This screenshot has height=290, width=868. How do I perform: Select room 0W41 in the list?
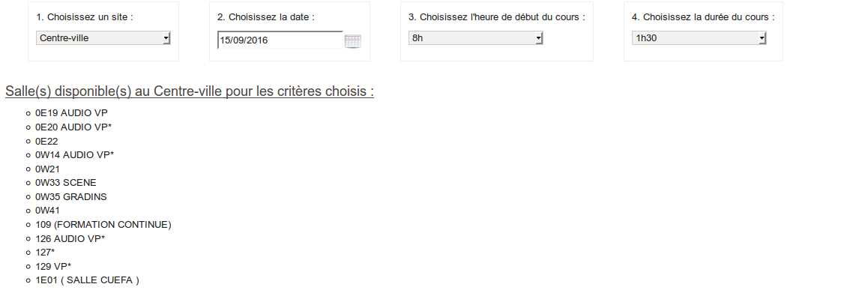(x=48, y=211)
